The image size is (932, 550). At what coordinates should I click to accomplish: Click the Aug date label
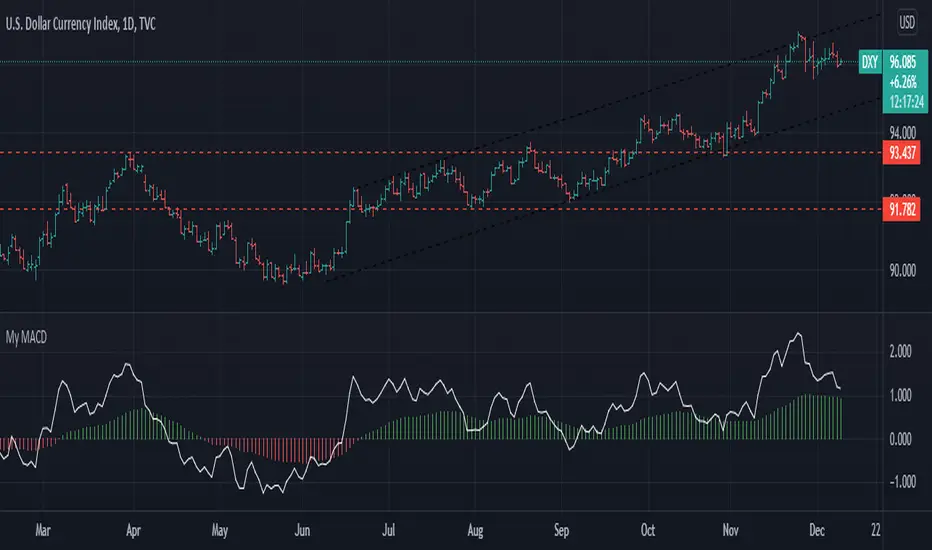475,530
